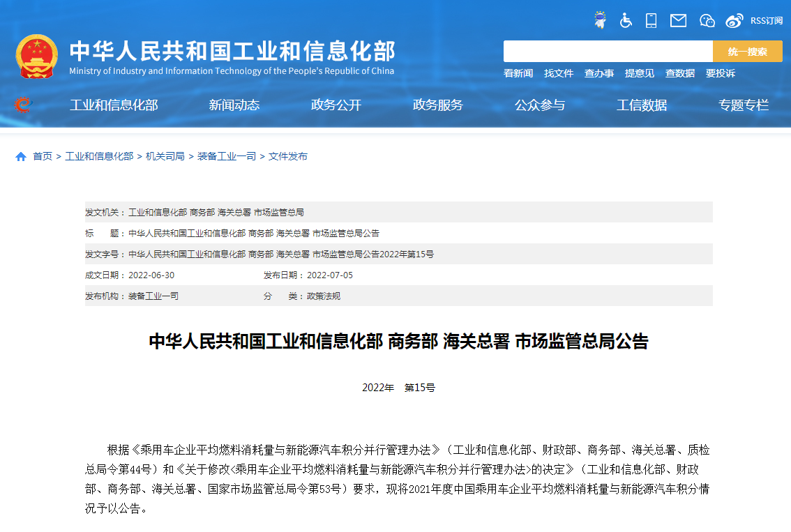This screenshot has height=532, width=791.
Task: Open the 公众参与 navigation tab
Action: (x=541, y=105)
